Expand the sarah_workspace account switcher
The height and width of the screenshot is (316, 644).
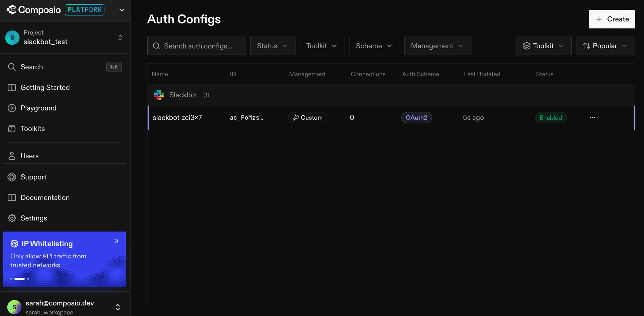[x=118, y=307]
